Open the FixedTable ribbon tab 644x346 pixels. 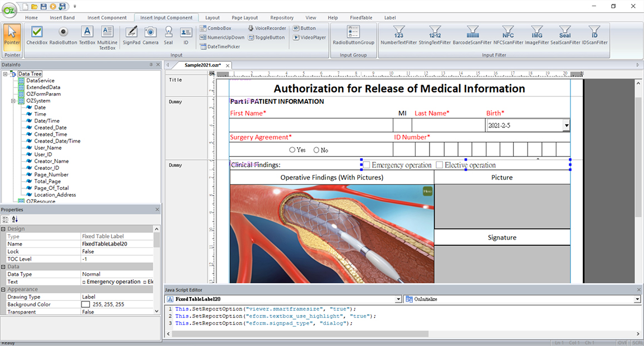361,17
